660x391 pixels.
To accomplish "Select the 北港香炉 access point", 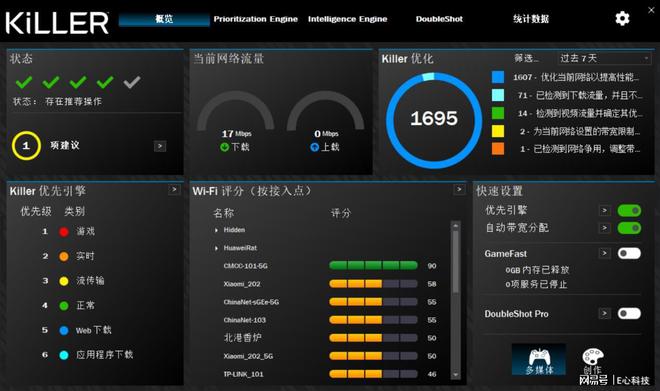I will point(242,338).
